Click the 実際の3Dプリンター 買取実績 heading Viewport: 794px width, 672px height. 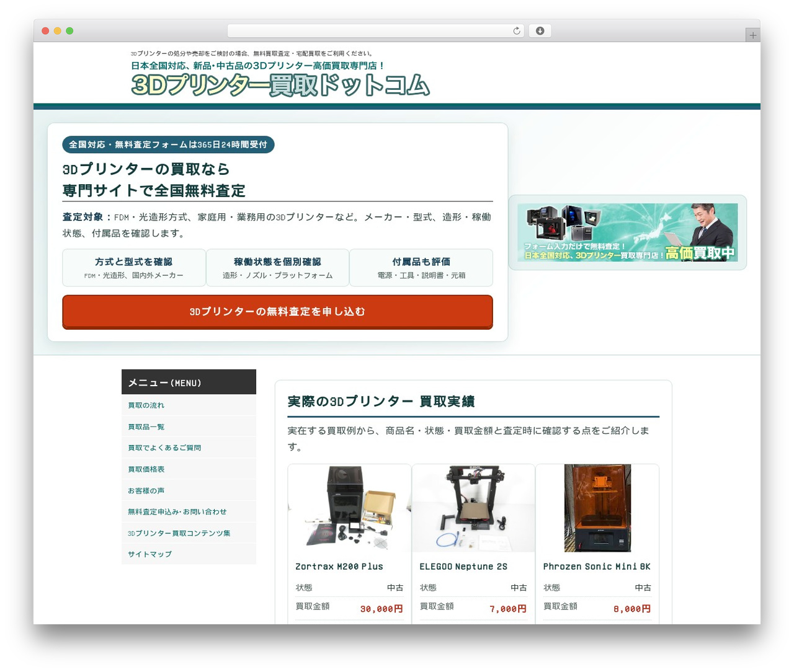[x=381, y=402]
